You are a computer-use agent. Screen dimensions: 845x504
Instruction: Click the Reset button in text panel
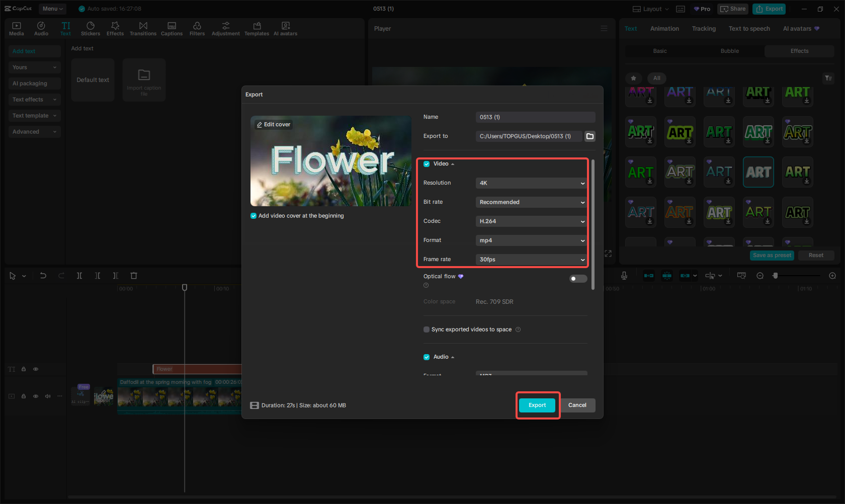click(816, 256)
